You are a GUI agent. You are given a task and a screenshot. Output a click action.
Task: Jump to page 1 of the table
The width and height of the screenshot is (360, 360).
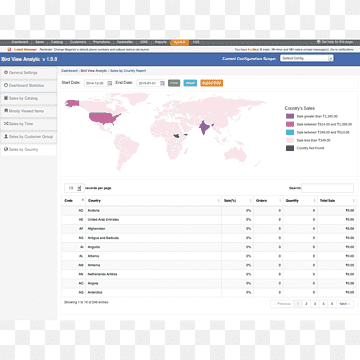click(x=298, y=304)
